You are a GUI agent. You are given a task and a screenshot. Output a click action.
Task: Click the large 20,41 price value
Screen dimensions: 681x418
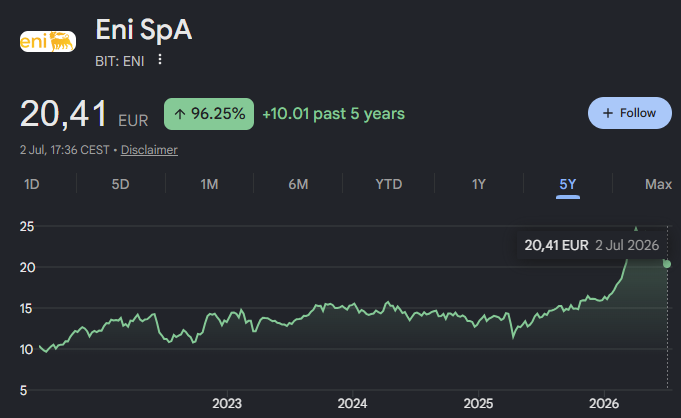tap(63, 114)
